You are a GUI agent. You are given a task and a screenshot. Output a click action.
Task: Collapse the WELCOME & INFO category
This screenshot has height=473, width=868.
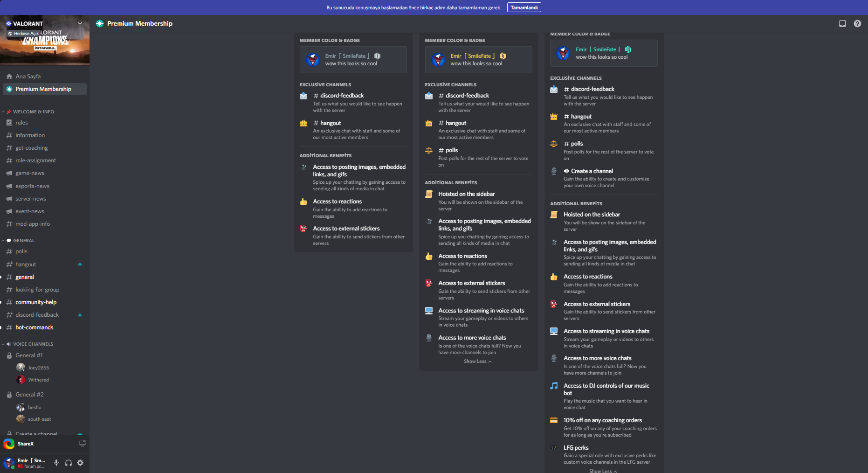pos(30,112)
